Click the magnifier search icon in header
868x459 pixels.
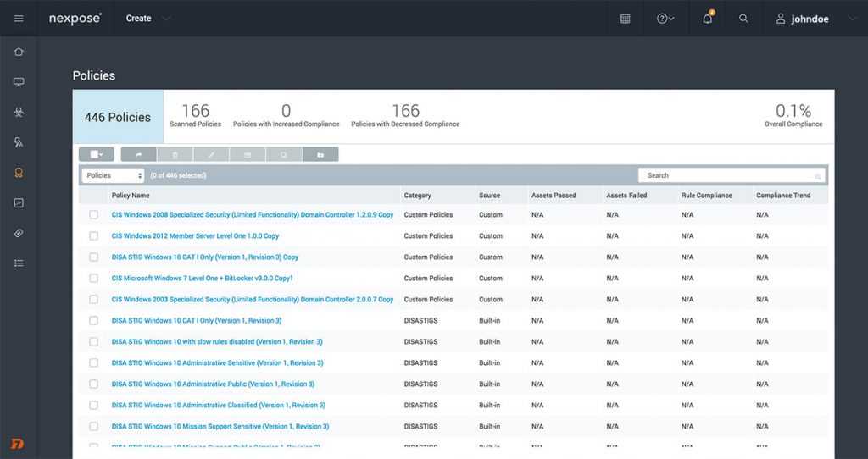tap(743, 19)
